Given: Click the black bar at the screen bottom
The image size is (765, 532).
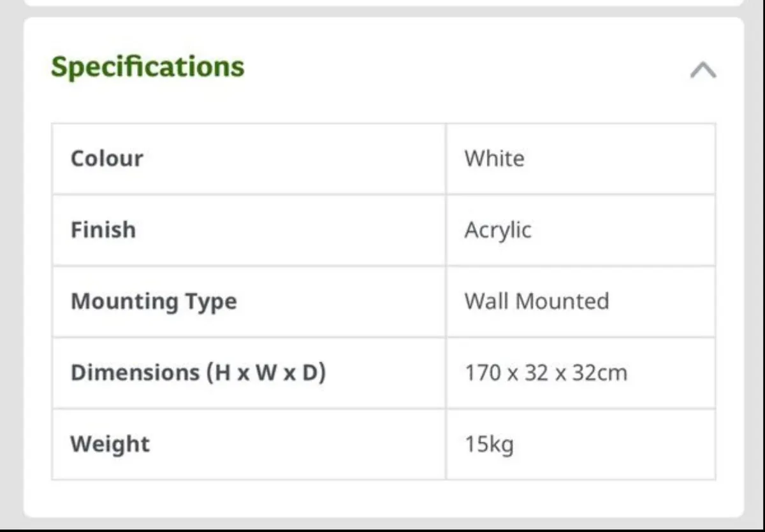Looking at the screenshot, I should coord(382,529).
